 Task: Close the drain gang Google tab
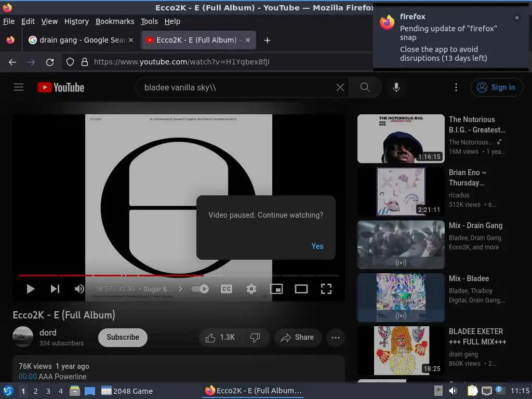(x=131, y=40)
